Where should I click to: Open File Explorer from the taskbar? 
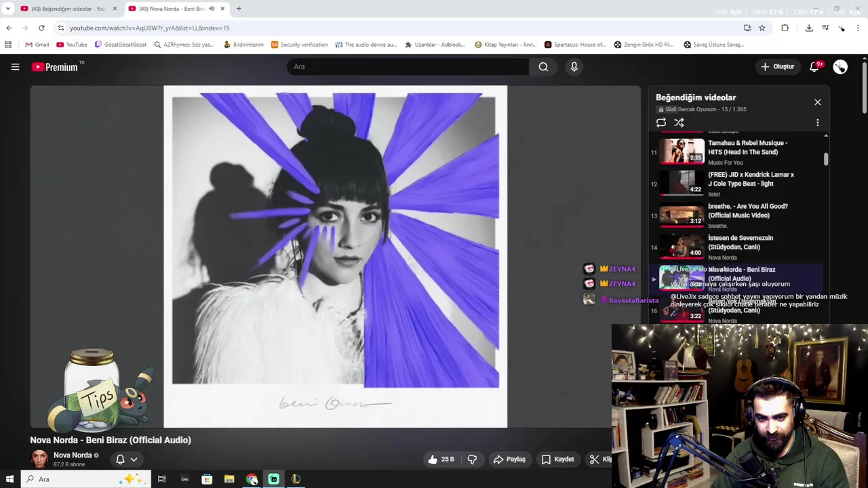229,479
